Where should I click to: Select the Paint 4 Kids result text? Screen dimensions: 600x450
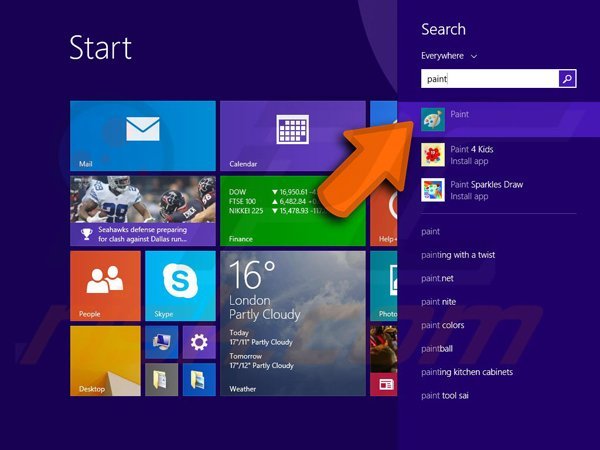pos(471,149)
